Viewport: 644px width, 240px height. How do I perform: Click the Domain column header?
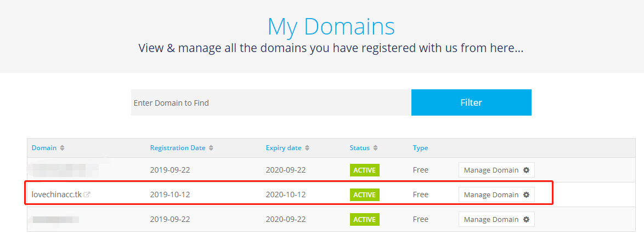click(44, 148)
